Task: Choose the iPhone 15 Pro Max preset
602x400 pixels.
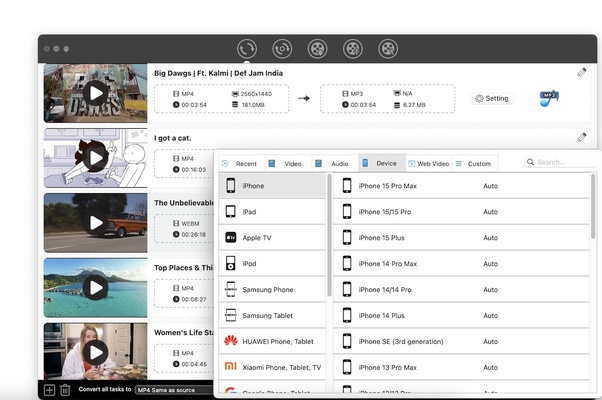Action: (x=461, y=186)
